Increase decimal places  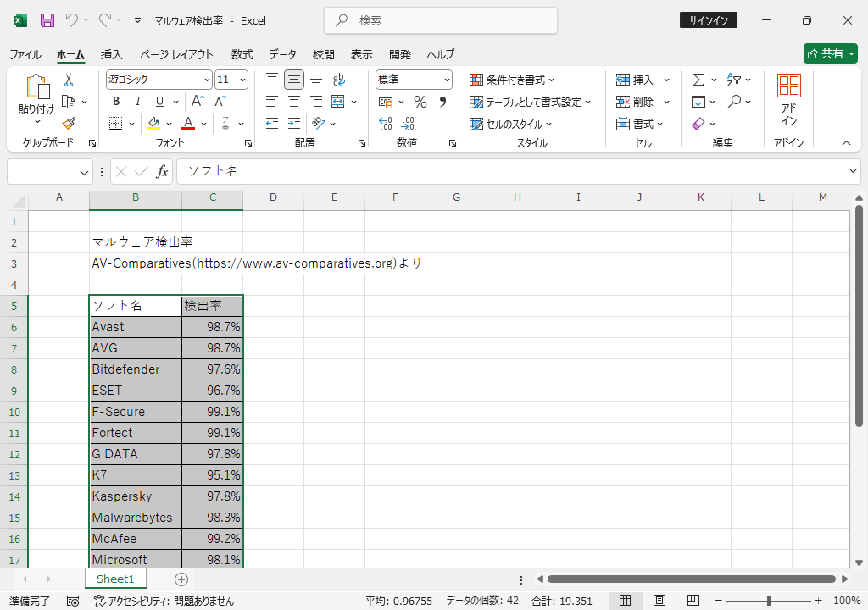click(386, 124)
